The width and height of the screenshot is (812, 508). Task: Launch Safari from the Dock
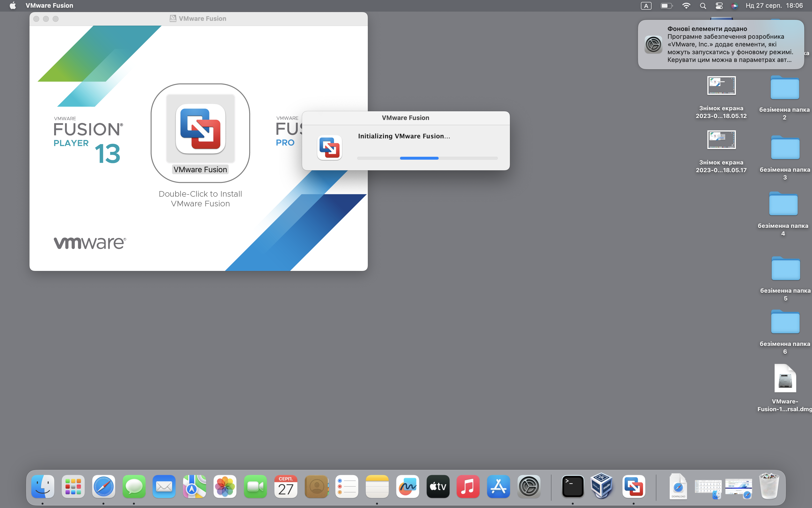[x=103, y=486]
